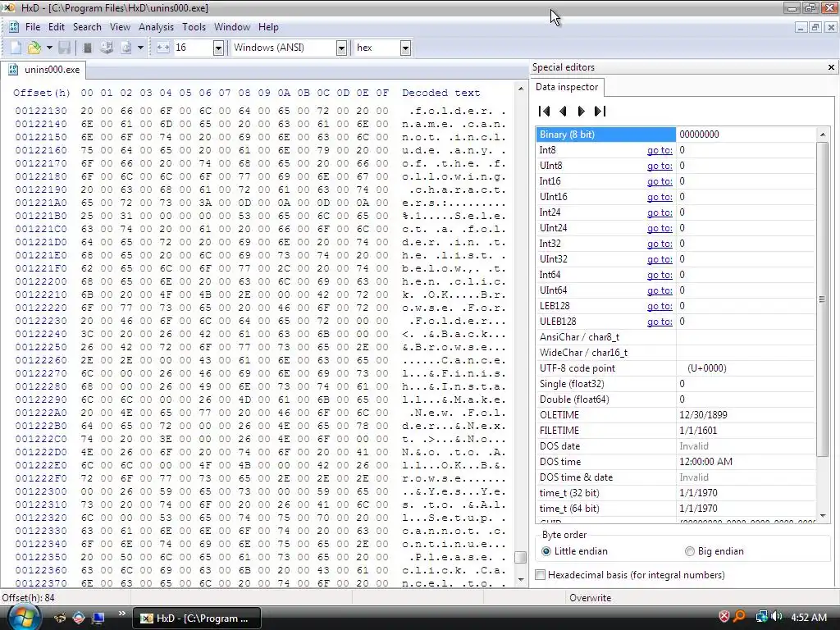Open the Tools menu

pos(194,27)
